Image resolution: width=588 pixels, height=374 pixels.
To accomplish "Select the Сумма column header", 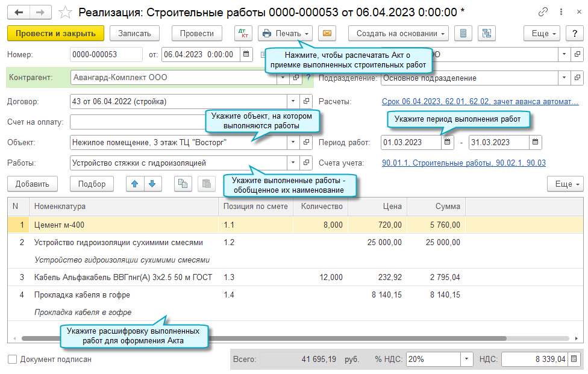I will click(436, 206).
